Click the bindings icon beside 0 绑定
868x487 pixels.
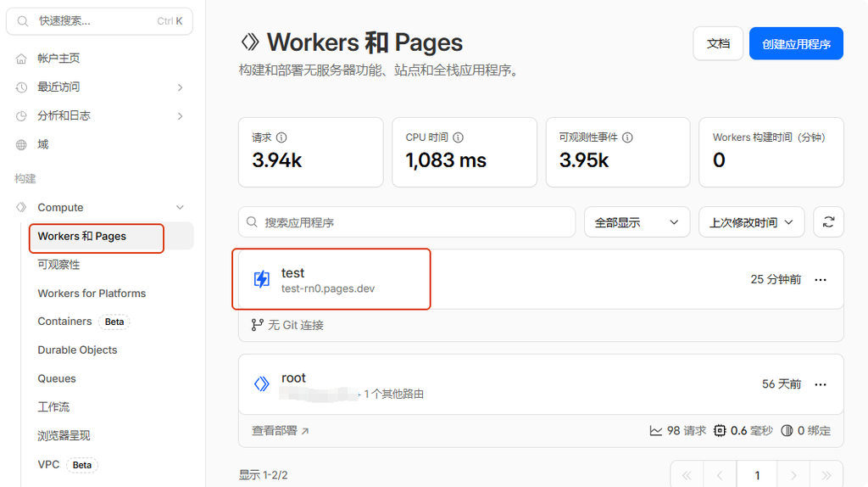[x=787, y=430]
